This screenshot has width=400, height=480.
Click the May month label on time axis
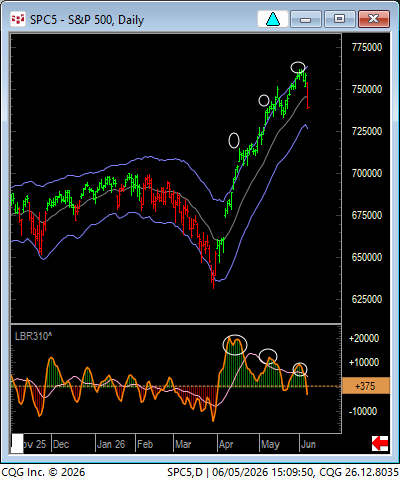click(270, 444)
